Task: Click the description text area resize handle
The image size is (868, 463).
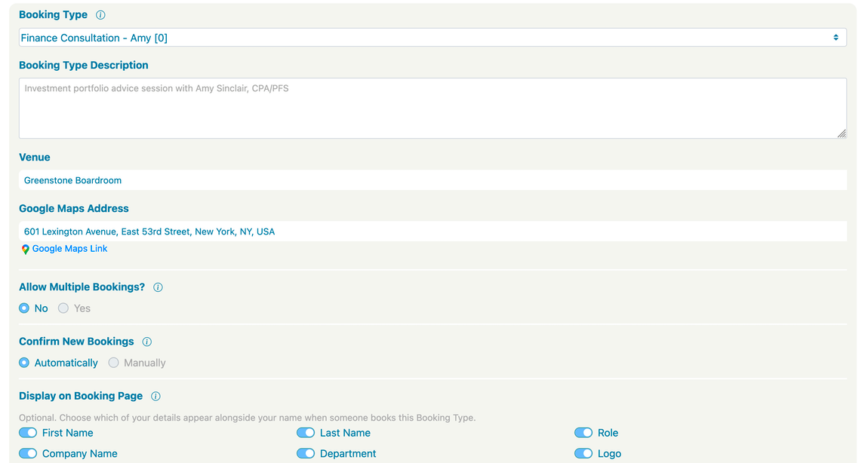Action: [842, 133]
